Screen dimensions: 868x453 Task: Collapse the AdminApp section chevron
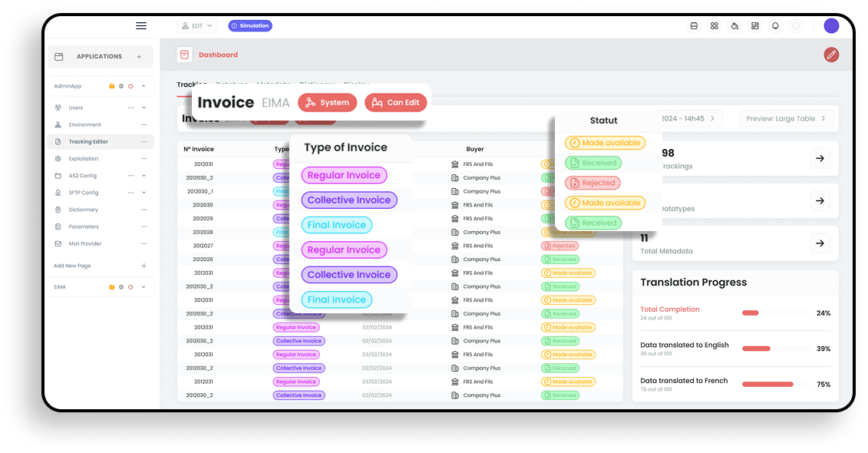pyautogui.click(x=144, y=87)
